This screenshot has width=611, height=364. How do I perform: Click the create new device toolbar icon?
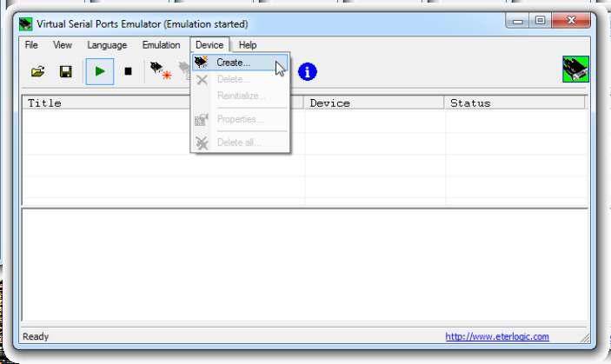[161, 71]
